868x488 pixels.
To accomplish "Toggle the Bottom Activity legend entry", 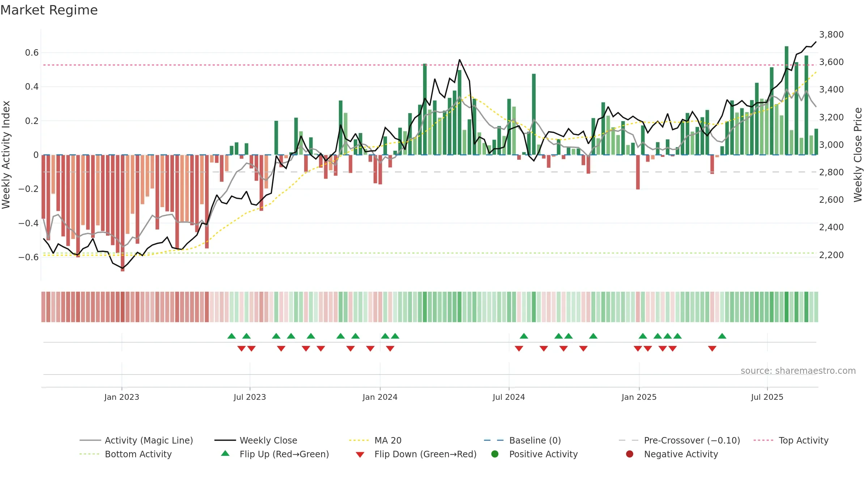I will coord(125,454).
